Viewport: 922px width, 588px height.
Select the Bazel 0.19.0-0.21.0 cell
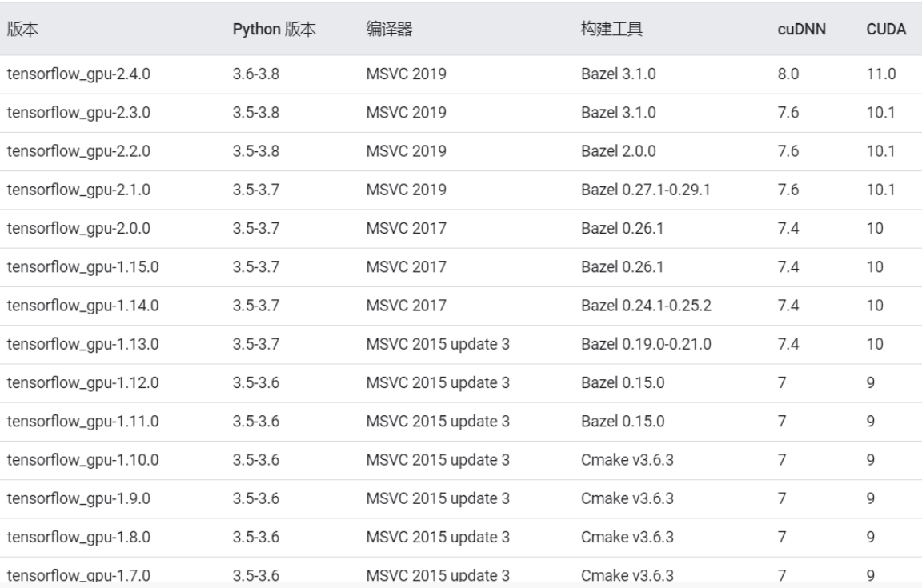click(646, 344)
